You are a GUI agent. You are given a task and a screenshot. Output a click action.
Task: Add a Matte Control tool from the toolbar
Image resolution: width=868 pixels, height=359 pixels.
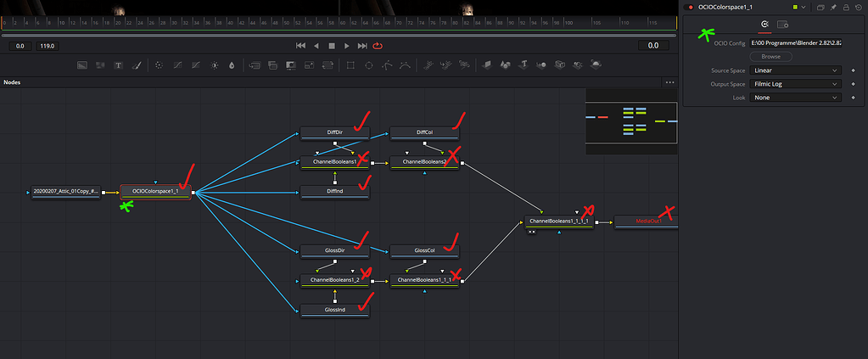tap(291, 65)
